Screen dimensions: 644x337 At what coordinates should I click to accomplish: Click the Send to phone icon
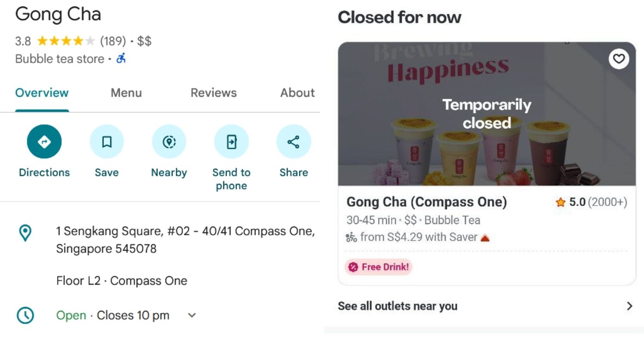point(231,142)
